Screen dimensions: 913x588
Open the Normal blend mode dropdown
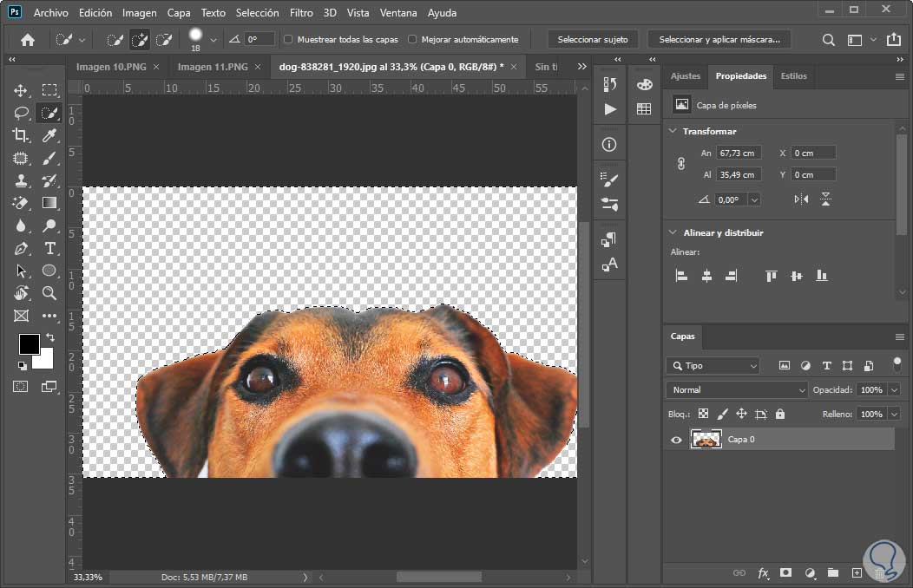point(736,390)
